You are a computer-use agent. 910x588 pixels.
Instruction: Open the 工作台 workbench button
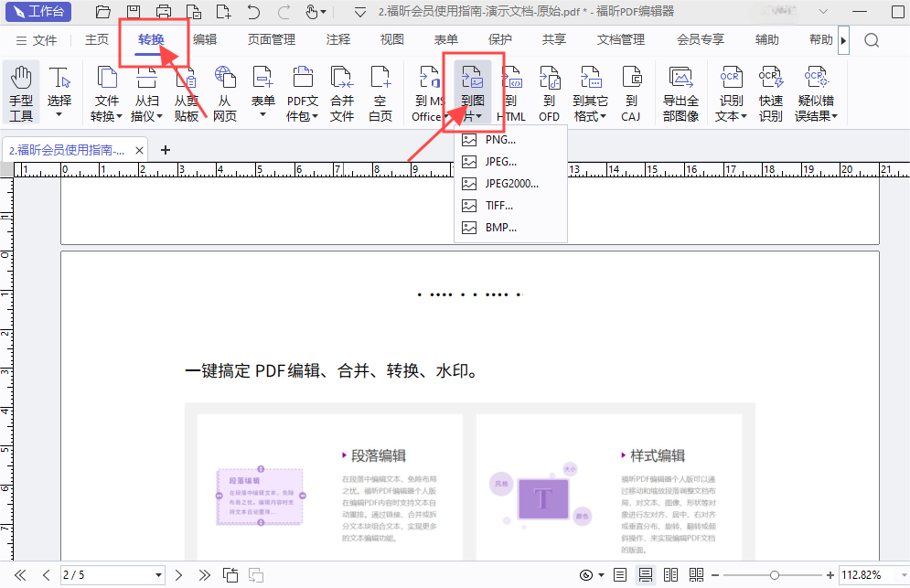click(37, 12)
